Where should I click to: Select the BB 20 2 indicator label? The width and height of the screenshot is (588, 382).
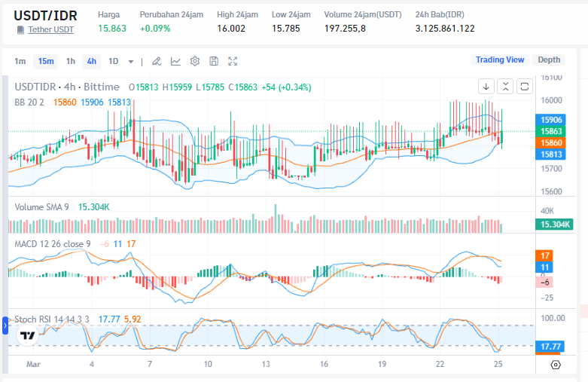coord(29,102)
